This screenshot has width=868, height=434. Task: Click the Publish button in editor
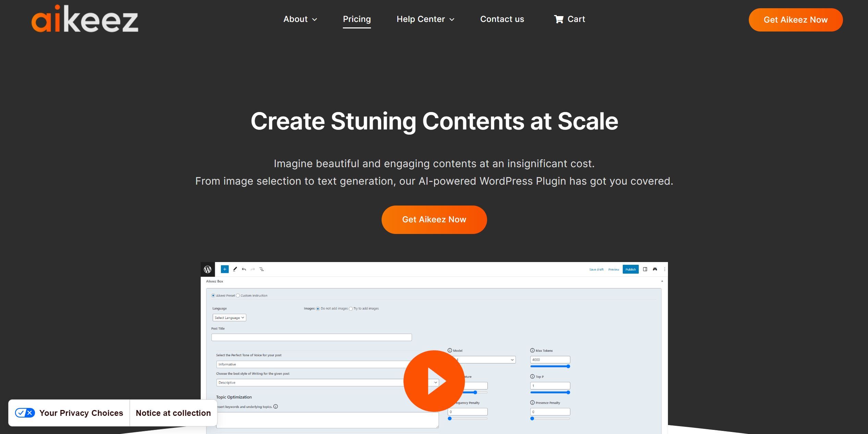point(631,270)
